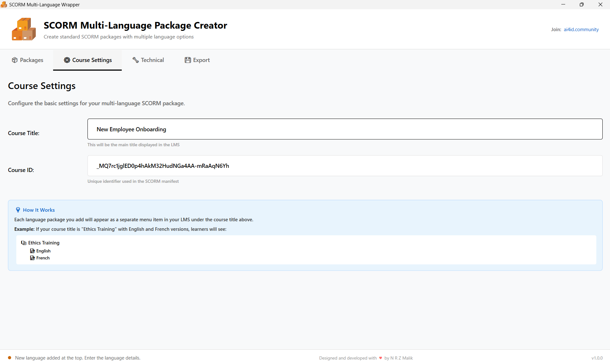The width and height of the screenshot is (610, 364).
Task: Click the red heart in footer
Action: point(380,358)
